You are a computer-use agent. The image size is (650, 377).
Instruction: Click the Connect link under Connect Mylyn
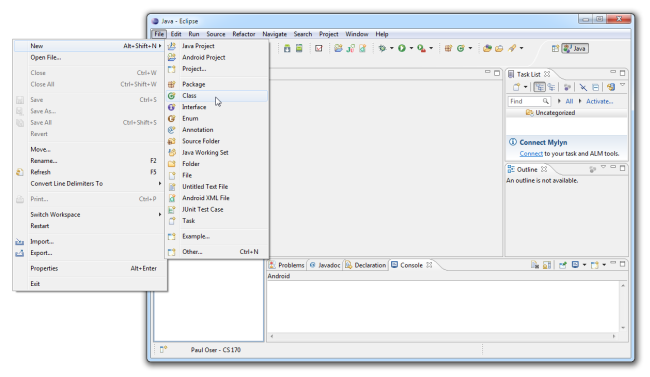(531, 153)
